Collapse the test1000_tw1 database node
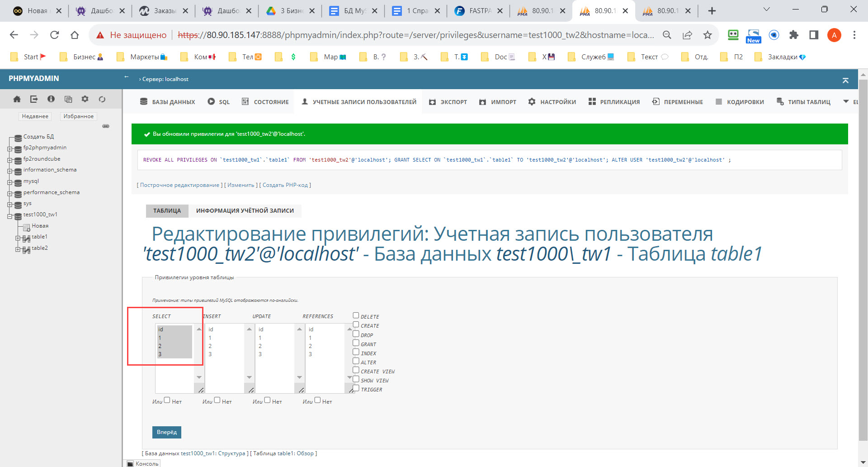This screenshot has width=868, height=467. tap(9, 216)
